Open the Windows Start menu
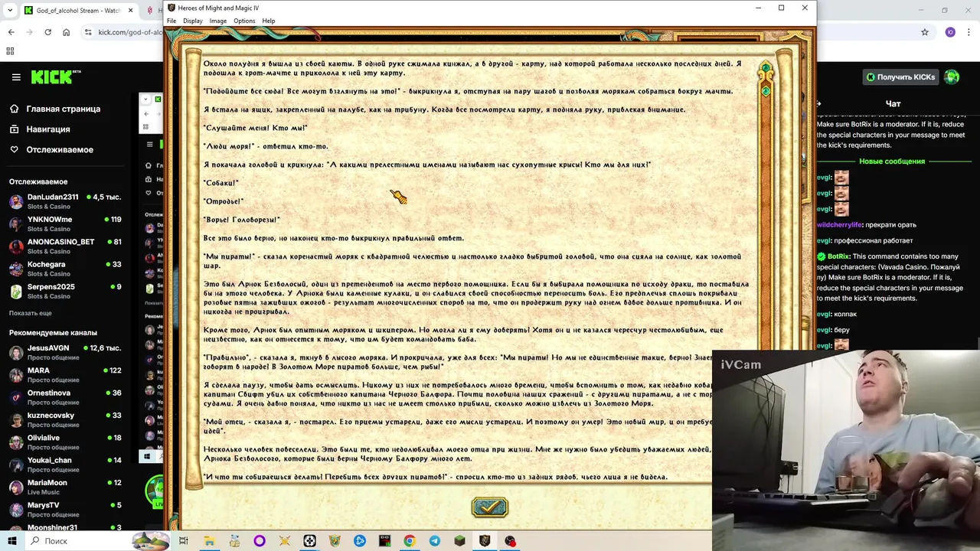Screen dimensions: 980x551 pyautogui.click(x=12, y=541)
